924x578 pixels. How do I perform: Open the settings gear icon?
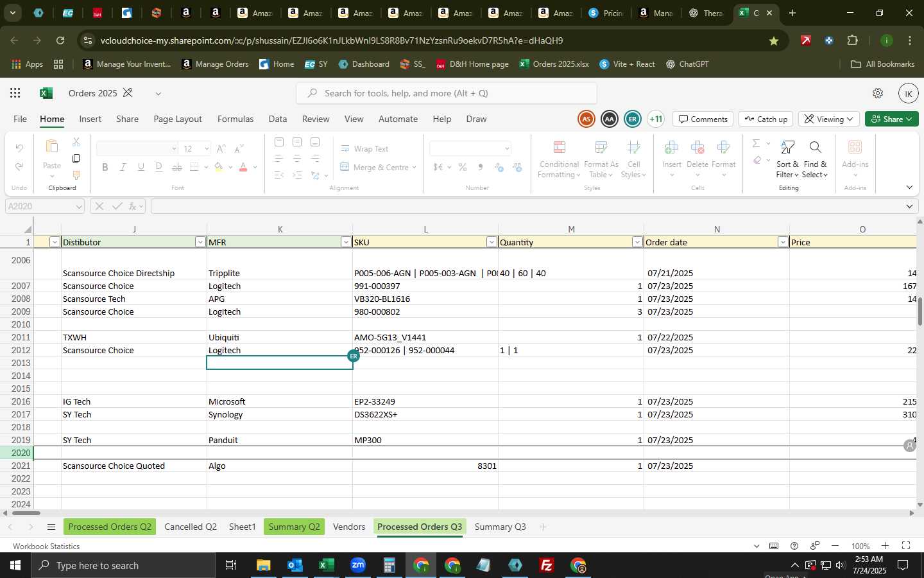point(878,93)
